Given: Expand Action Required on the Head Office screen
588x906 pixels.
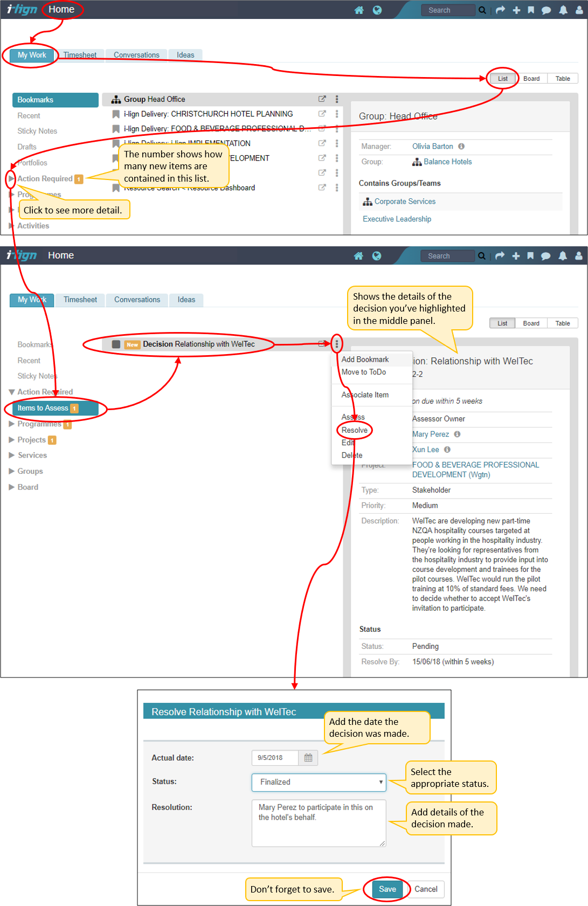Looking at the screenshot, I should 11,178.
